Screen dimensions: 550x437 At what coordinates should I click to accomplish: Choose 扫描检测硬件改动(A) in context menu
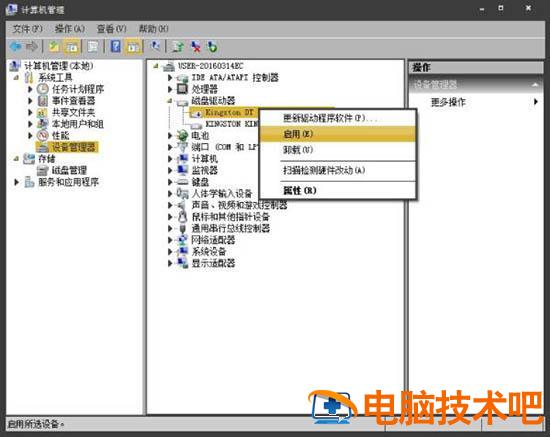(x=337, y=170)
